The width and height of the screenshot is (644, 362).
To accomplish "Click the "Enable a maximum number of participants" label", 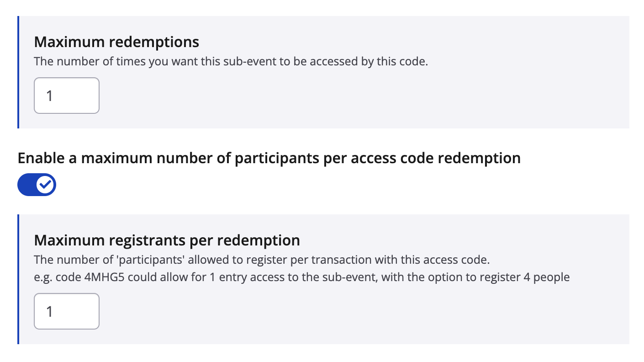I will pyautogui.click(x=269, y=158).
